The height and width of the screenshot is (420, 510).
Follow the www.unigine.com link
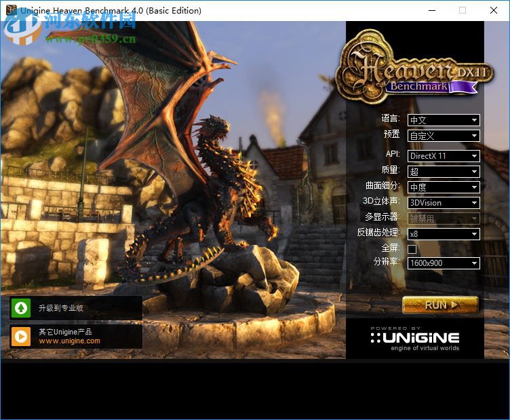(70, 341)
